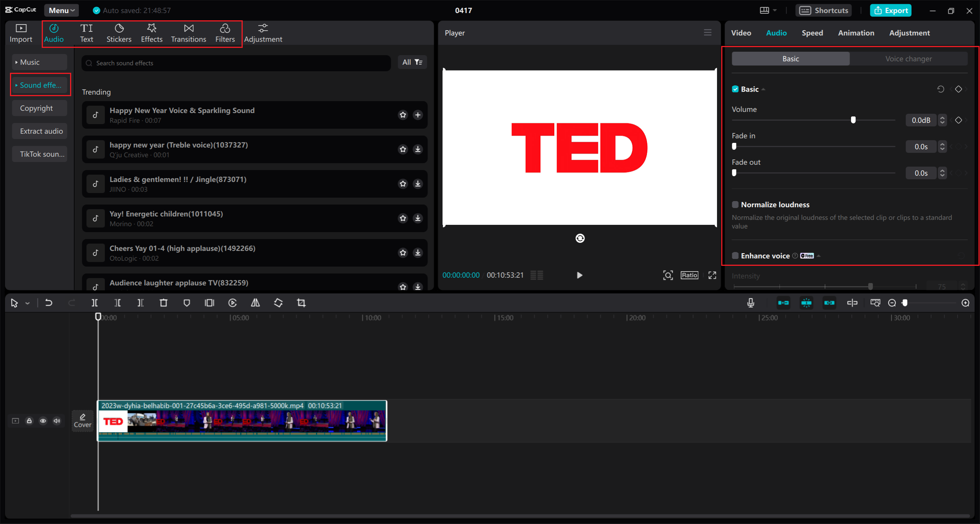The width and height of the screenshot is (980, 524).
Task: Click the Export button
Action: 890,10
